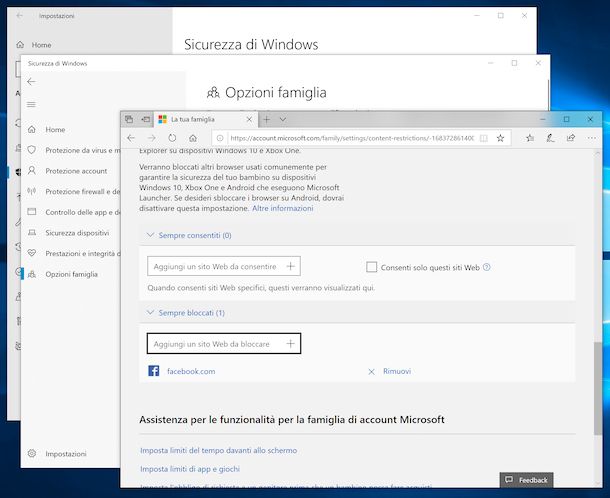
Task: Open Imposta limiti del tempo davanti allo schermo
Action: click(x=219, y=450)
